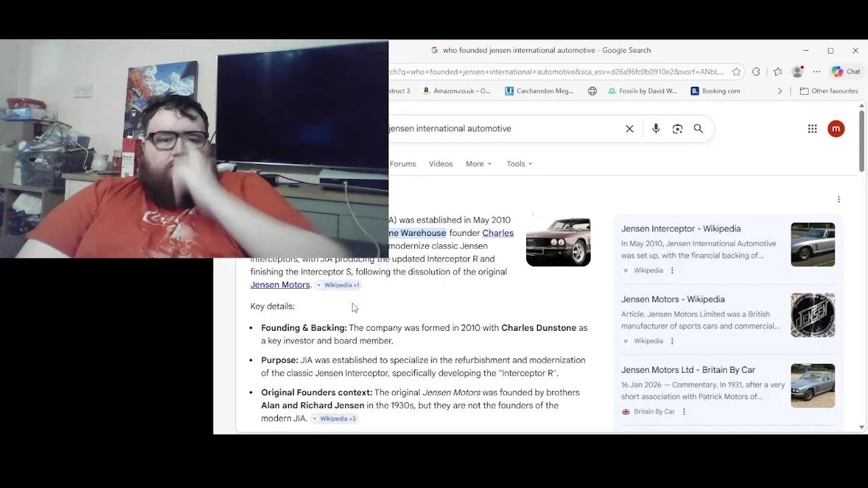
Task: Click the 'Founding & Backing:' bold text
Action: coord(304,328)
